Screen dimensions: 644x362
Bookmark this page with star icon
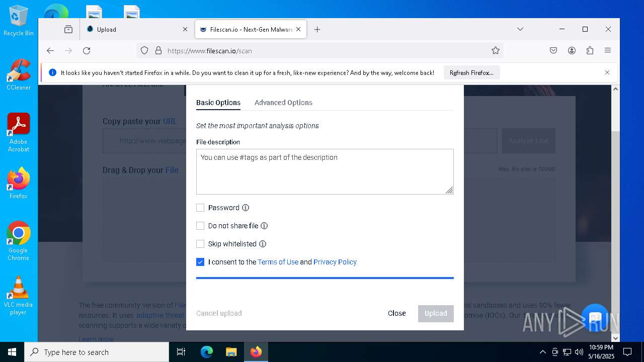click(x=496, y=51)
